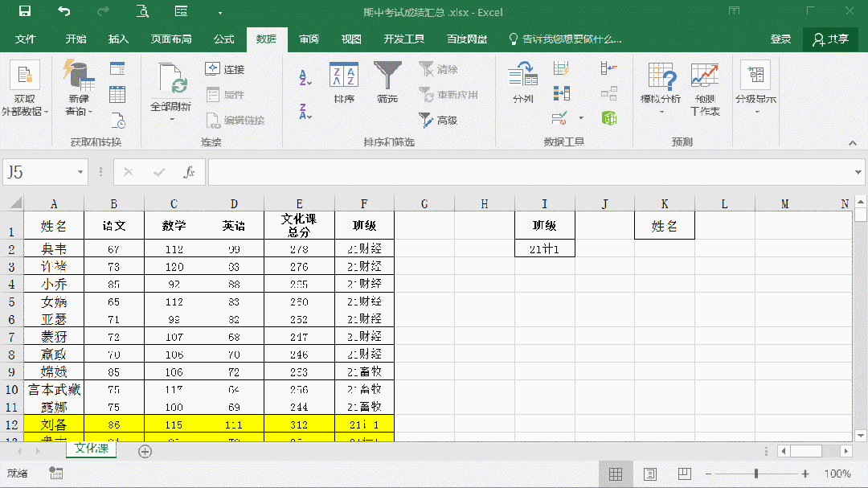Switch to the 审阅 tab
The image size is (868, 488).
tap(309, 39)
